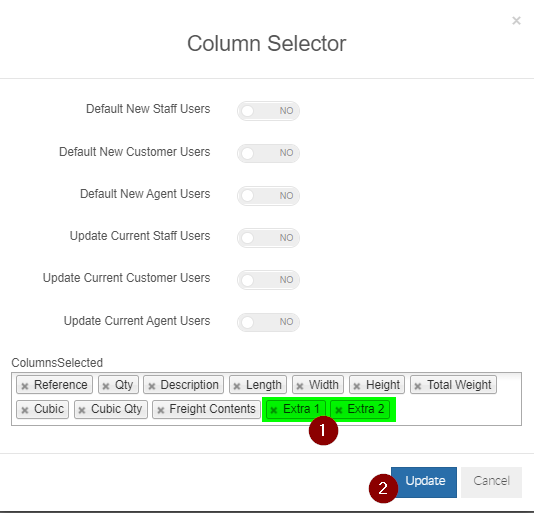Image resolution: width=534 pixels, height=513 pixels.
Task: Click the blue Update button
Action: (424, 482)
